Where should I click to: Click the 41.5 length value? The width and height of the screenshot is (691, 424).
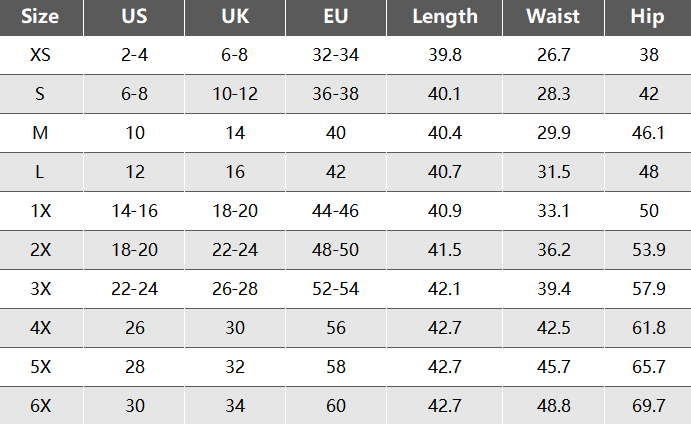pos(445,250)
